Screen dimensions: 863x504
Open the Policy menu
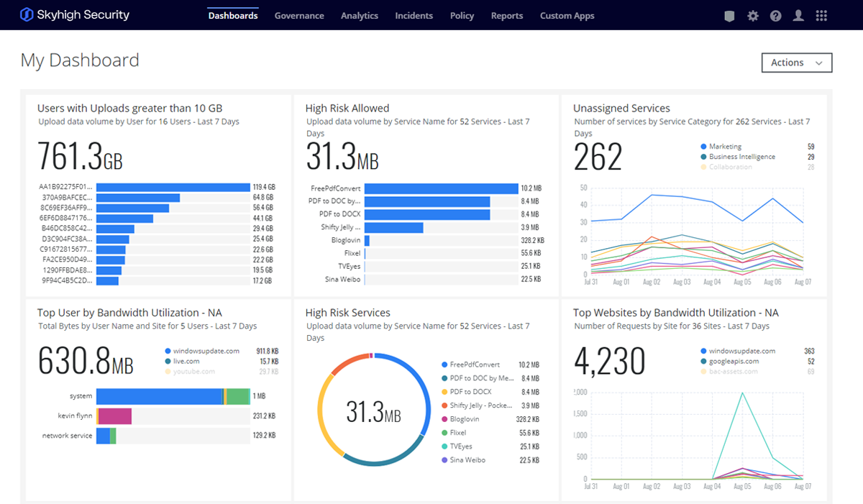462,16
